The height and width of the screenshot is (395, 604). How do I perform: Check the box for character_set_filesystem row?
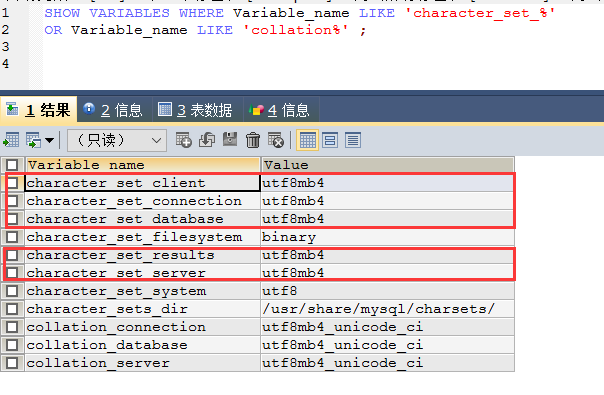point(12,237)
